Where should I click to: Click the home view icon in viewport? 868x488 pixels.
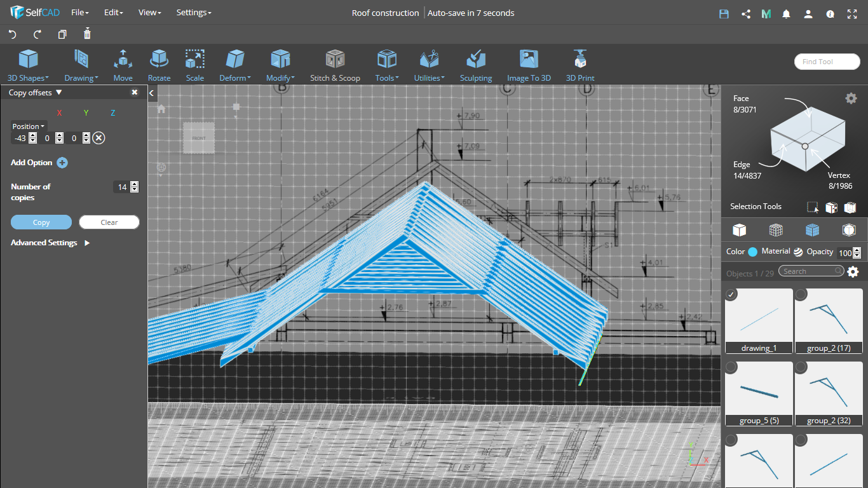161,109
